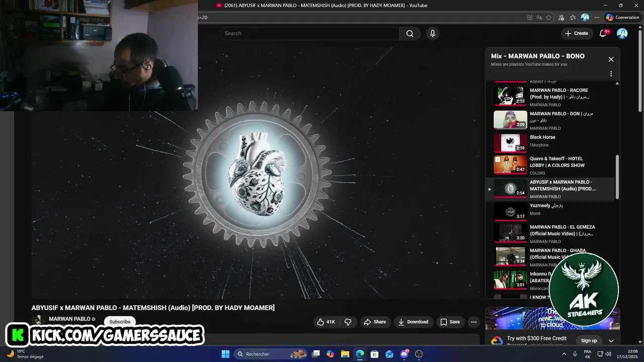Open File Explorer from the taskbar
The image size is (644, 362).
click(345, 354)
